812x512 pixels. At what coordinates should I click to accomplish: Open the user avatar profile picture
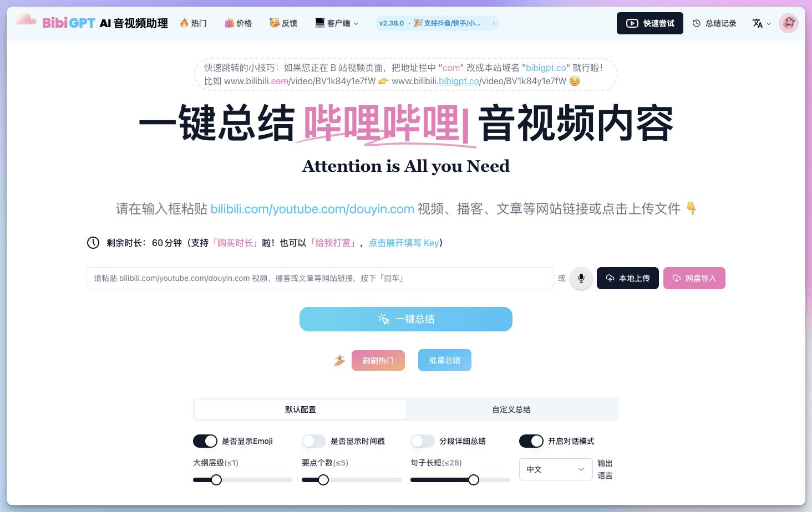(789, 23)
